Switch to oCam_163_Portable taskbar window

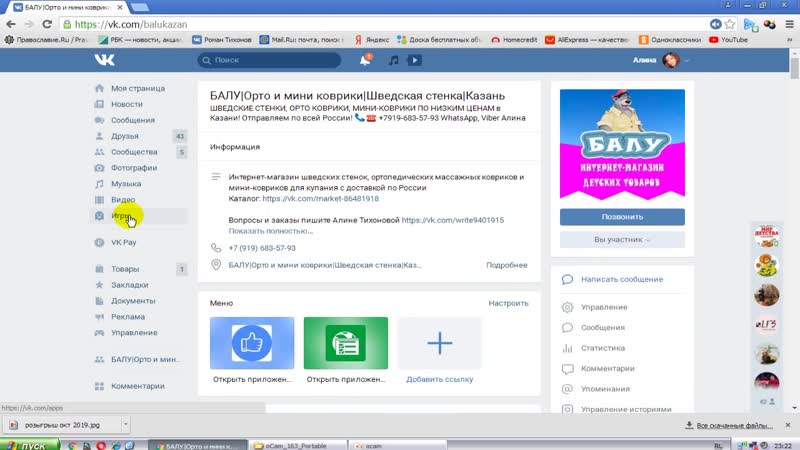(x=298, y=445)
